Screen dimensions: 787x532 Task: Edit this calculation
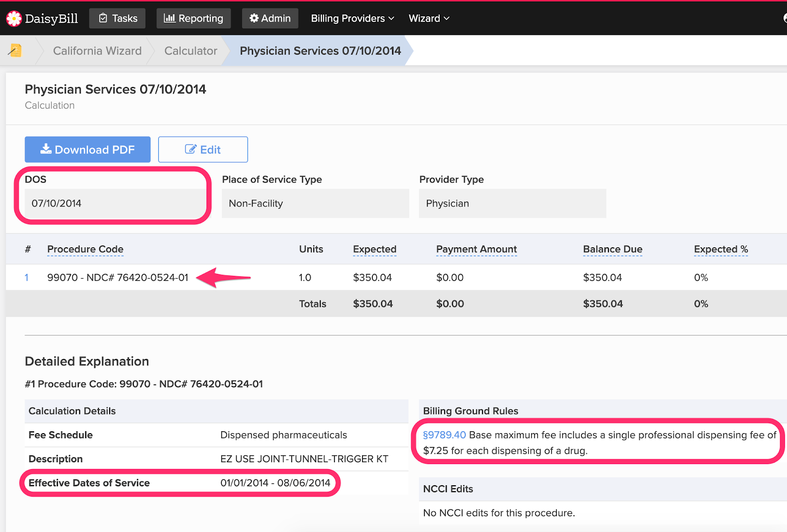pos(203,149)
